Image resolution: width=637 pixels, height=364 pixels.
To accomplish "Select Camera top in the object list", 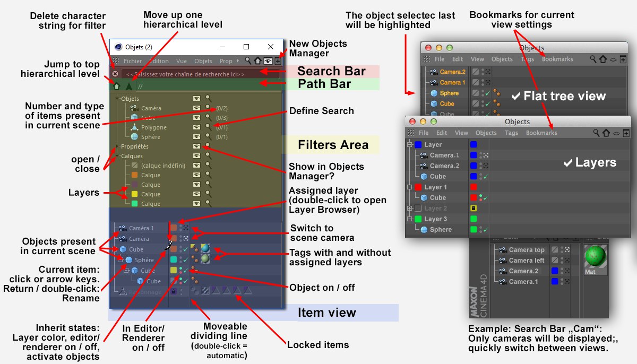I will (526, 250).
